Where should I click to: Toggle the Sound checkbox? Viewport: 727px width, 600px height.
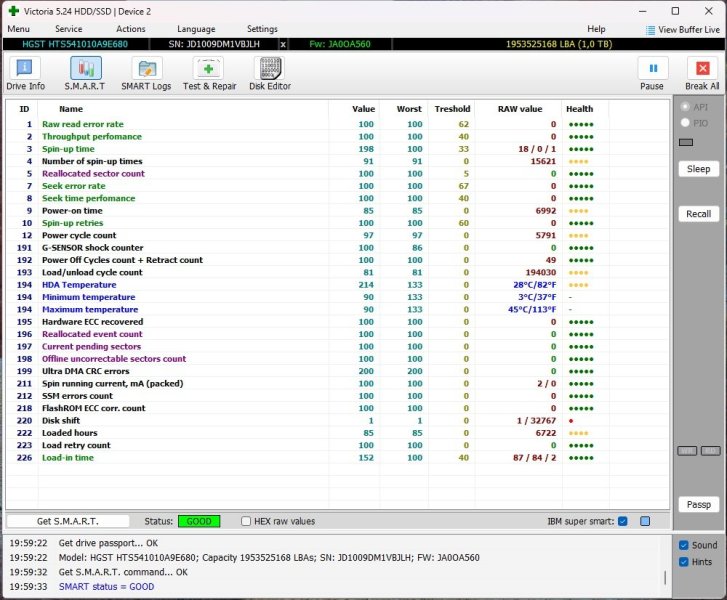pos(683,545)
